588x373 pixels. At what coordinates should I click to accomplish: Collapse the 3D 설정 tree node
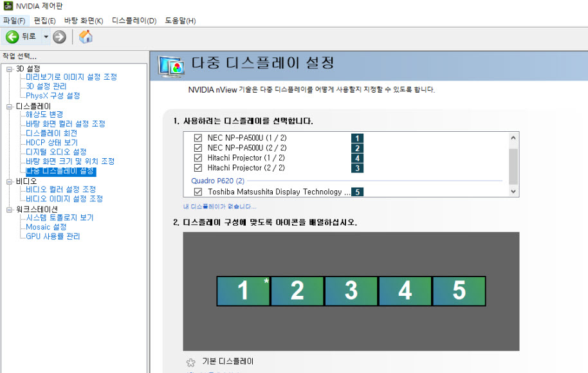point(10,69)
